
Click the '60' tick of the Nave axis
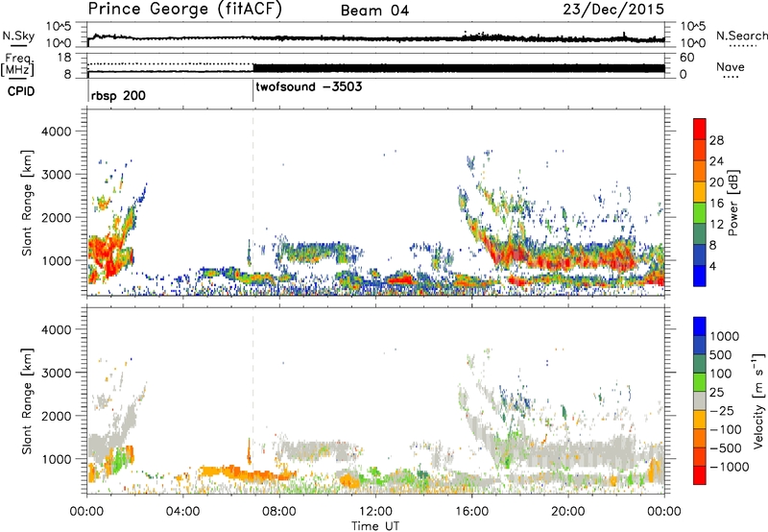(687, 58)
